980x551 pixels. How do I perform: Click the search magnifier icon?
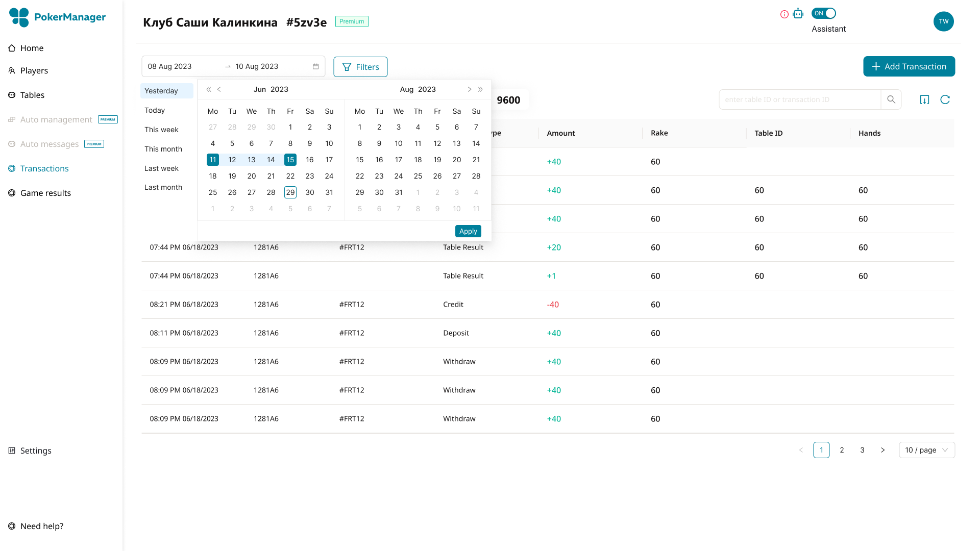coord(891,99)
